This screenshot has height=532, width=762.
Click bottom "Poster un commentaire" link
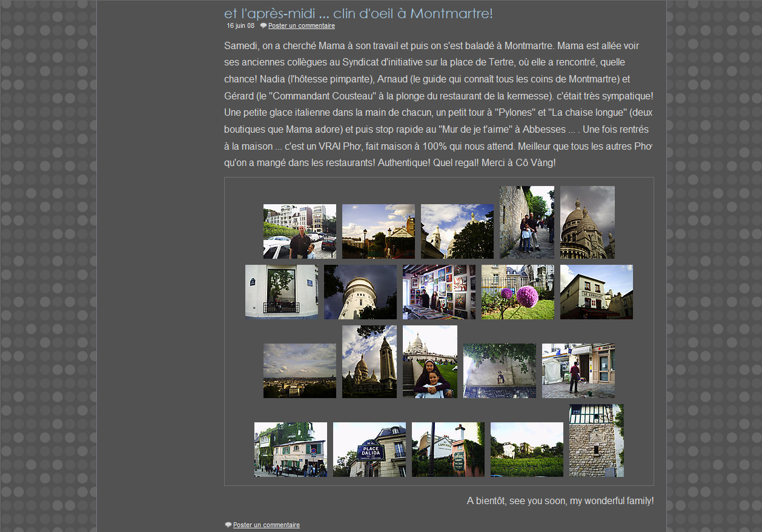pyautogui.click(x=266, y=525)
